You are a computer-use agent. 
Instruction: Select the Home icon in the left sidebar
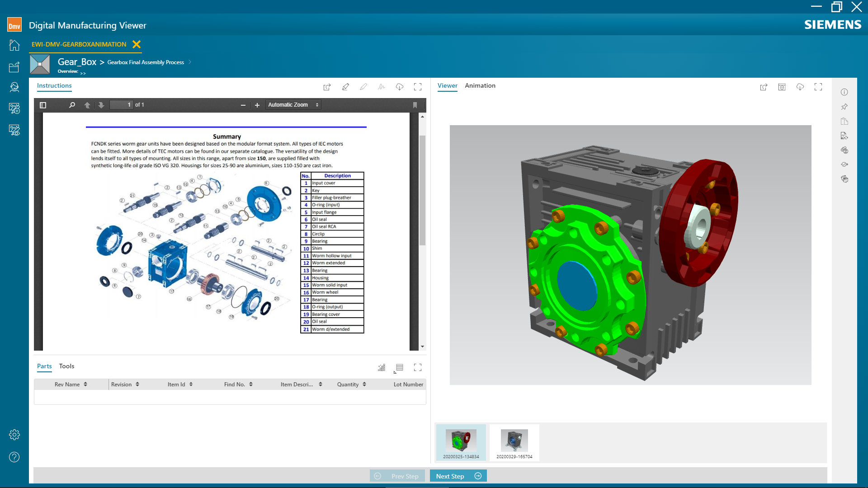[x=14, y=45]
